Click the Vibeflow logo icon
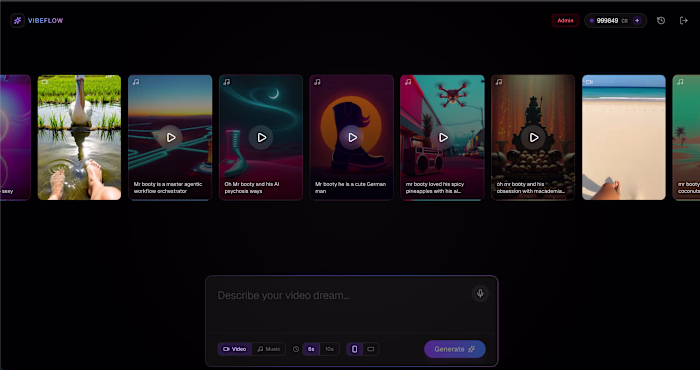 pos(17,21)
